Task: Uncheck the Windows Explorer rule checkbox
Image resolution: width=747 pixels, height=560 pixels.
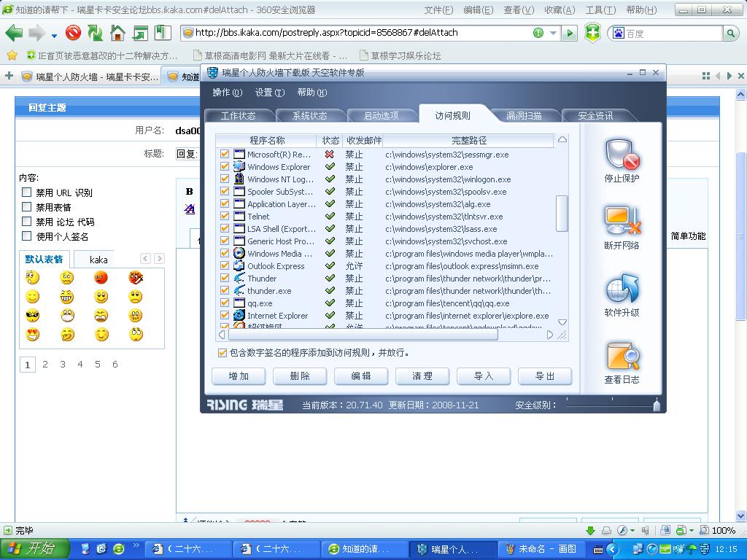Action: pyautogui.click(x=225, y=166)
